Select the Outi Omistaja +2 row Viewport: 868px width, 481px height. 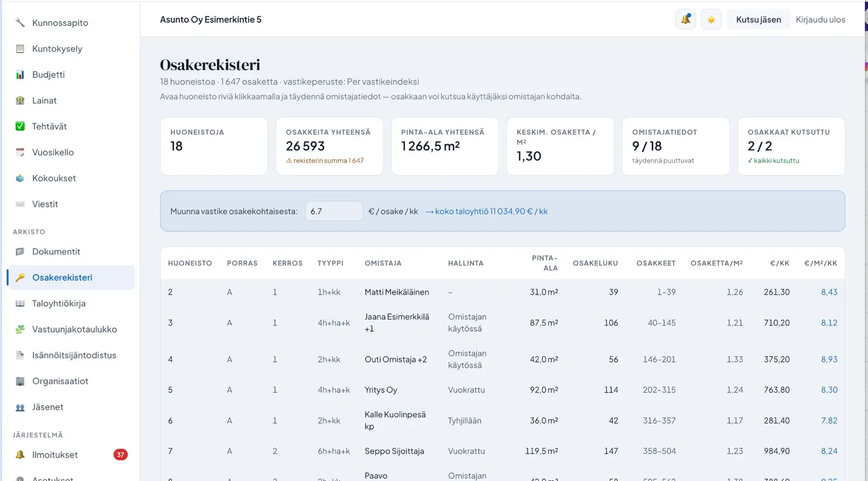click(502, 359)
